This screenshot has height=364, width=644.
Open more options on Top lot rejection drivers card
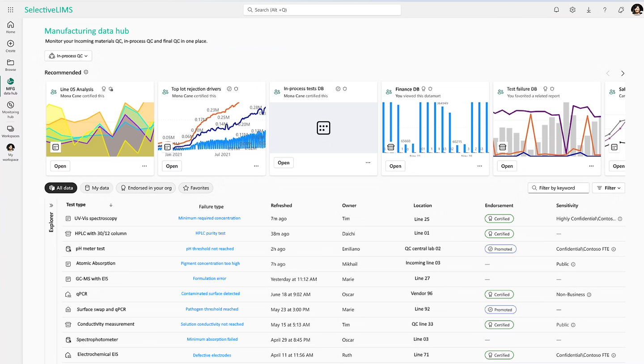[x=256, y=166]
